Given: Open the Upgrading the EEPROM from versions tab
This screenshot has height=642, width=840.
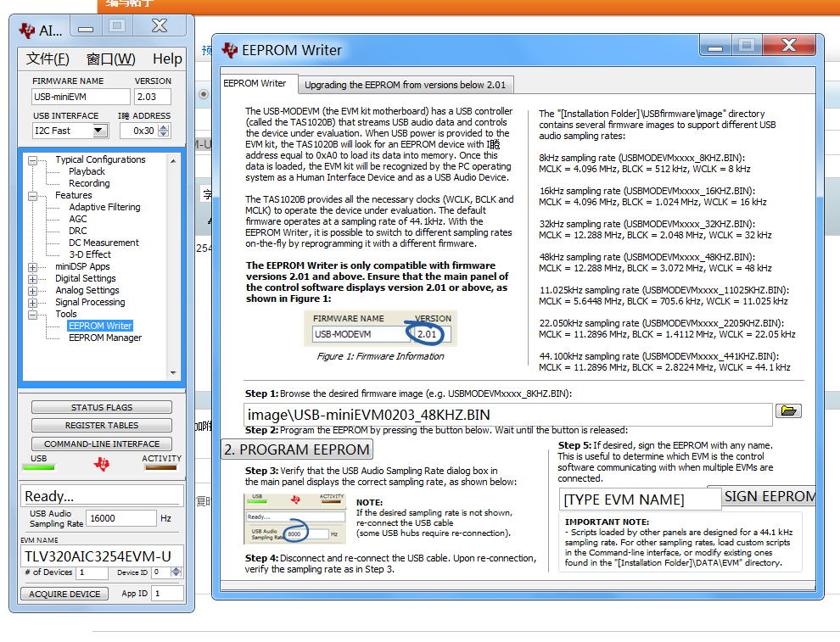Looking at the screenshot, I should [405, 85].
